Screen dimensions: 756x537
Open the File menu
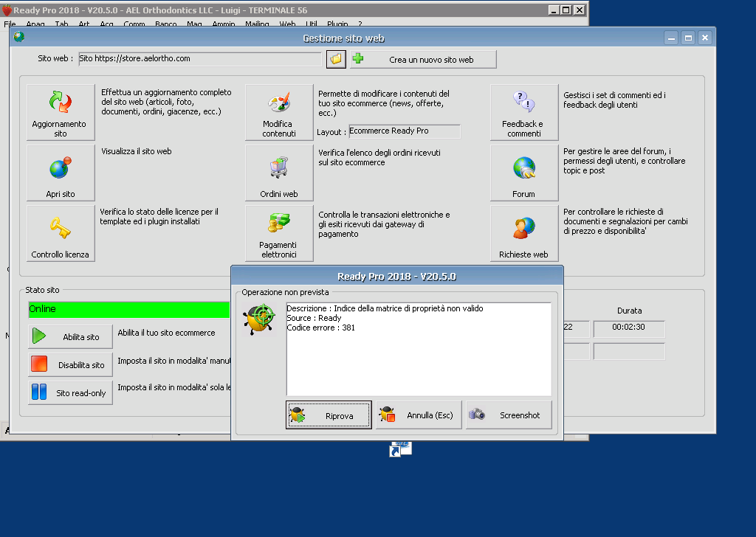(x=10, y=24)
